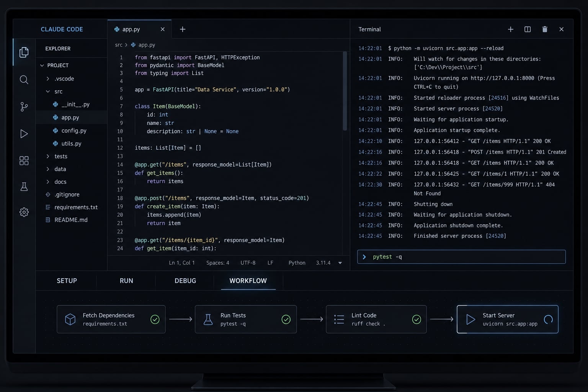
Task: Expand the .vscode folder
Action: pyautogui.click(x=48, y=78)
